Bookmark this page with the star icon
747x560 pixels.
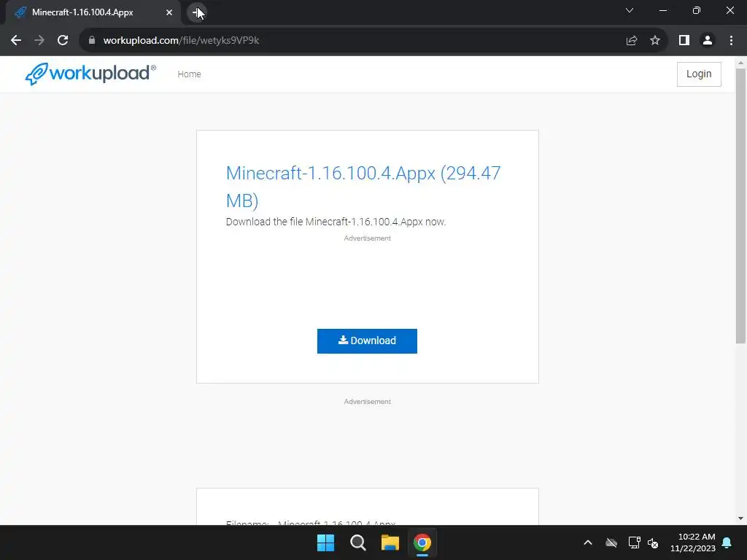pos(655,41)
